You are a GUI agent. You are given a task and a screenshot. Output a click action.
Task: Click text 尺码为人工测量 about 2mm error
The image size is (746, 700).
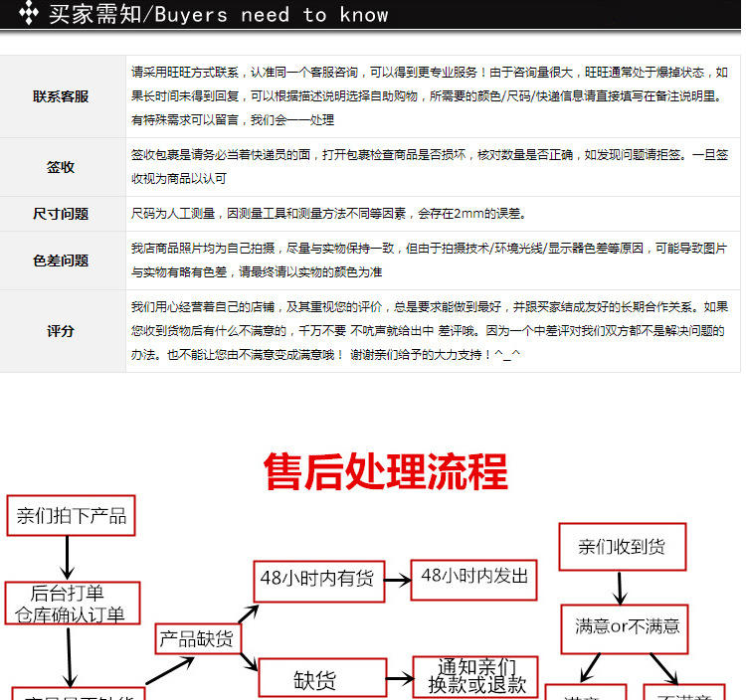tap(329, 214)
